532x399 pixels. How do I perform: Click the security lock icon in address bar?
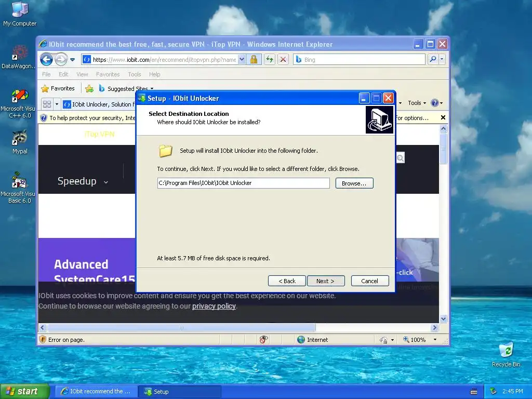tap(254, 60)
